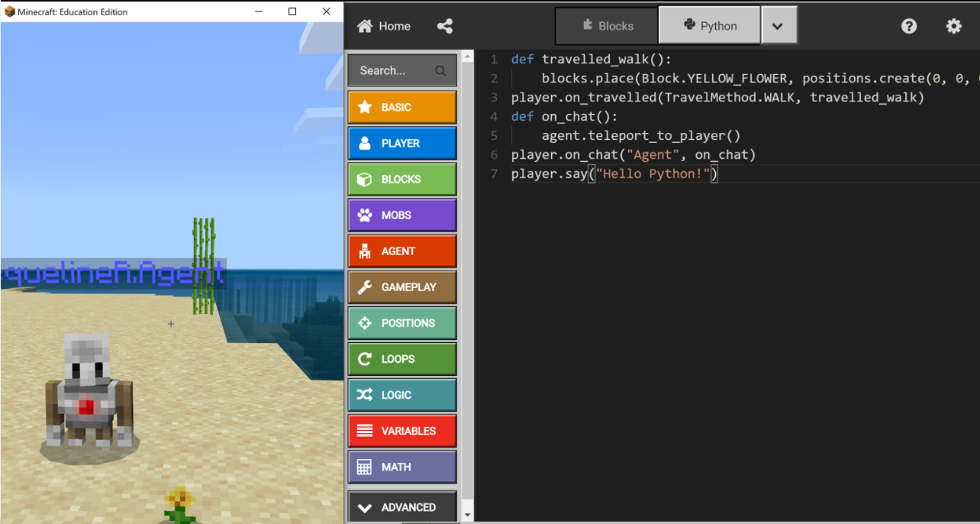Switch editor to Python mode
The width and height of the screenshot is (980, 524).
click(x=710, y=26)
